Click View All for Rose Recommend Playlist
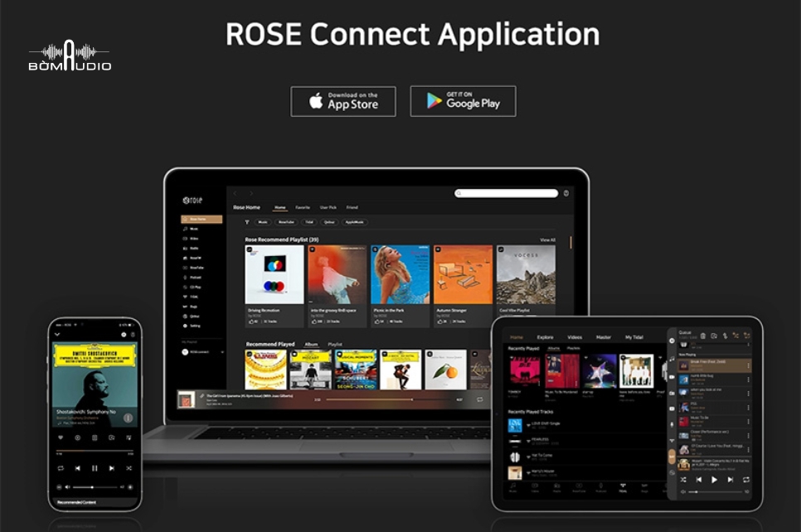Screen dimensions: 801x532 coord(547,240)
